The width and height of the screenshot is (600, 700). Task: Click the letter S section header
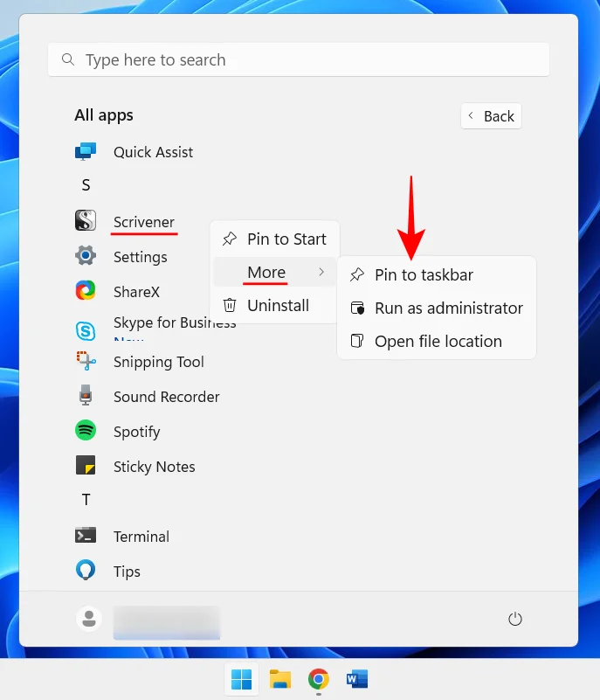[86, 184]
